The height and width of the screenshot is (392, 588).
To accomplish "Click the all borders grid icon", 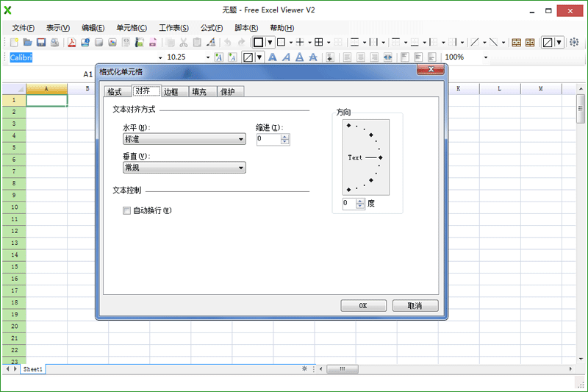I will point(319,43).
